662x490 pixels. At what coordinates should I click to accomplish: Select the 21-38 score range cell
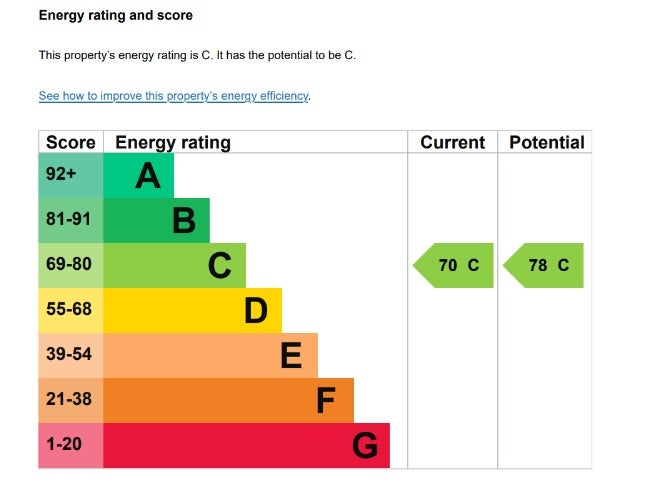(x=71, y=400)
